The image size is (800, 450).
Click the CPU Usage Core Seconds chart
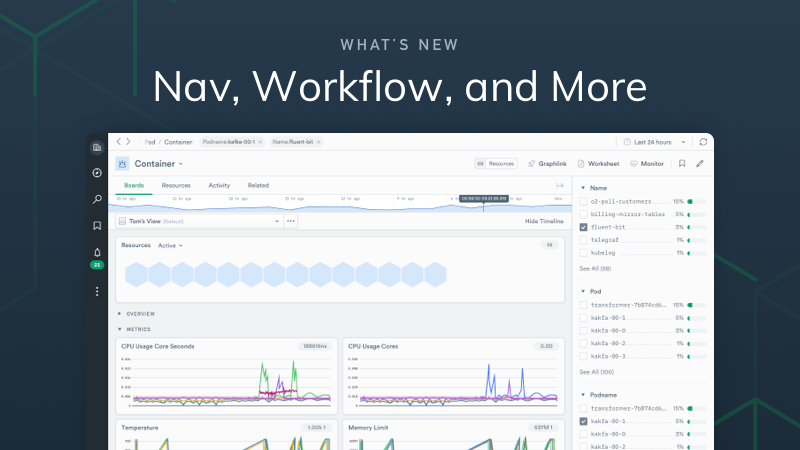pyautogui.click(x=227, y=383)
